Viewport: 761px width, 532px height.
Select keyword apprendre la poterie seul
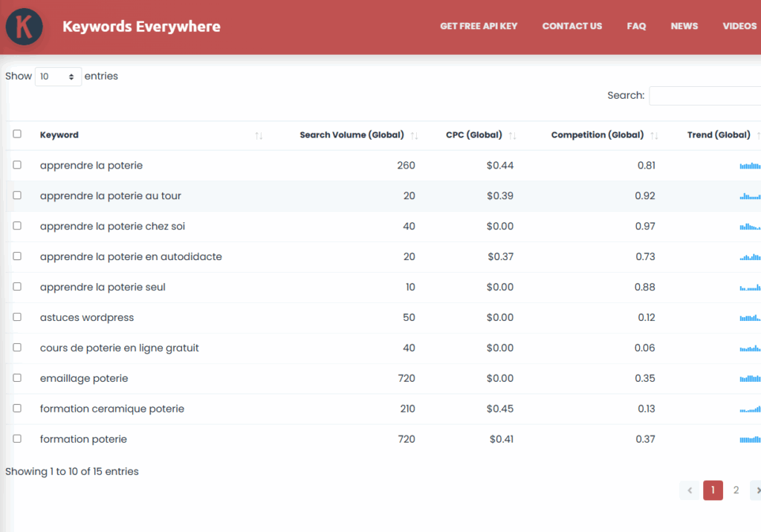coord(103,288)
